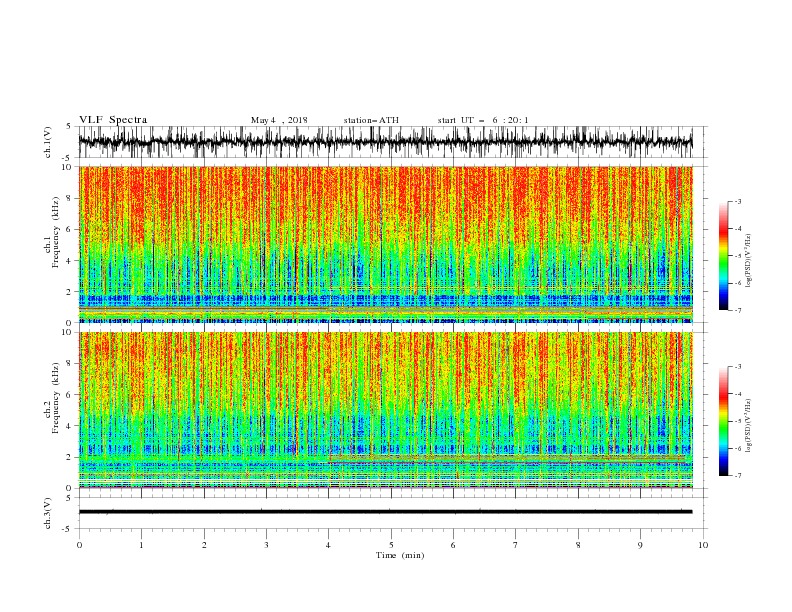Click the upper "log(PSD)(V²/Hz)" colorbar label
Screen dimensions: 792x612
[748, 261]
